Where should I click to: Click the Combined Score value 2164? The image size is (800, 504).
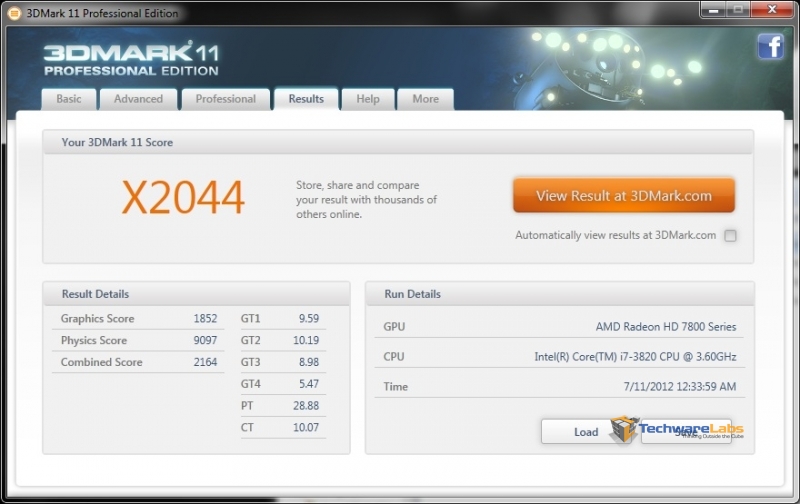click(205, 362)
